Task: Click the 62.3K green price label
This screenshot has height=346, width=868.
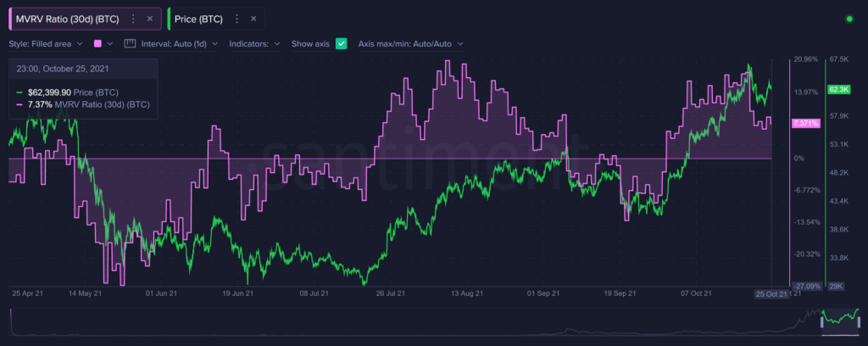Action: tap(835, 90)
